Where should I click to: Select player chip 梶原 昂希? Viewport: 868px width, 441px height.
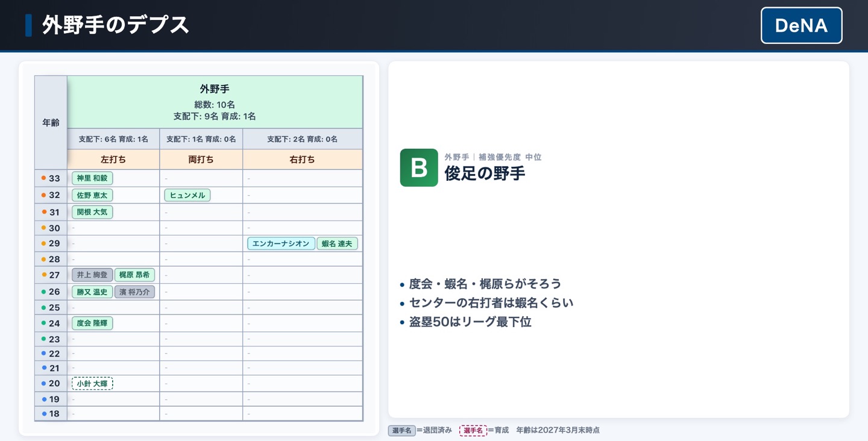pyautogui.click(x=134, y=275)
